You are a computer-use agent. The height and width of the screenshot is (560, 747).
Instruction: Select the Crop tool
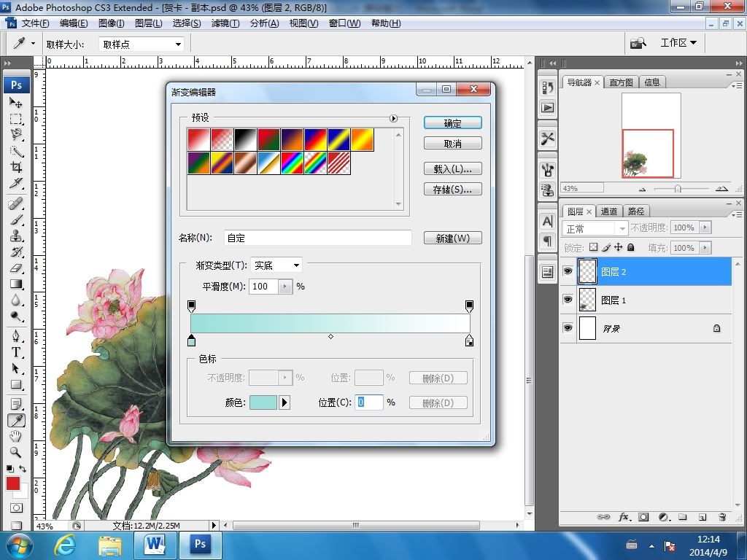click(x=16, y=167)
